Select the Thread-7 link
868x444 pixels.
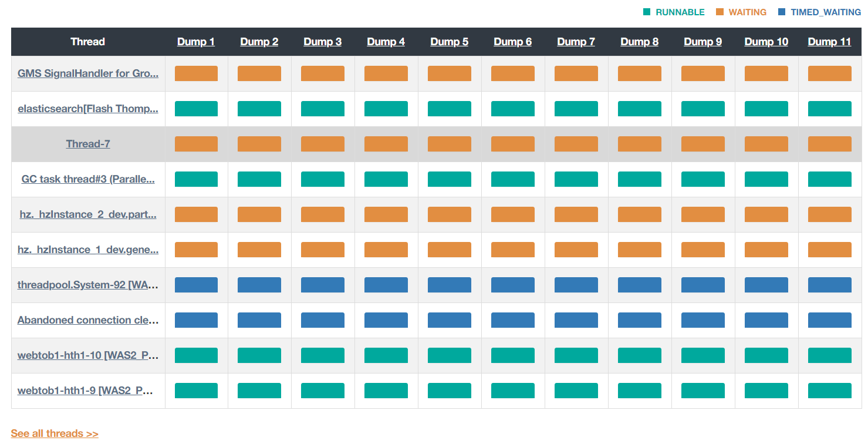point(88,144)
